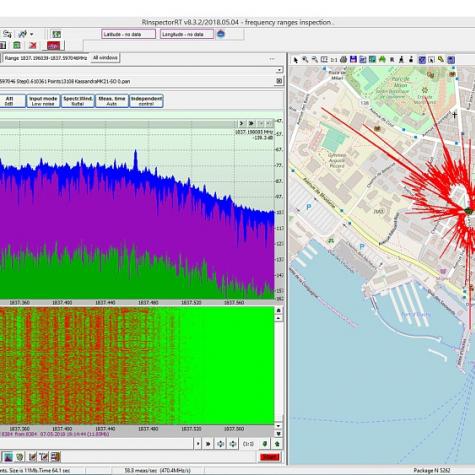Switch to the Range 1837 MHz tab
The image size is (475, 475).
point(46,58)
